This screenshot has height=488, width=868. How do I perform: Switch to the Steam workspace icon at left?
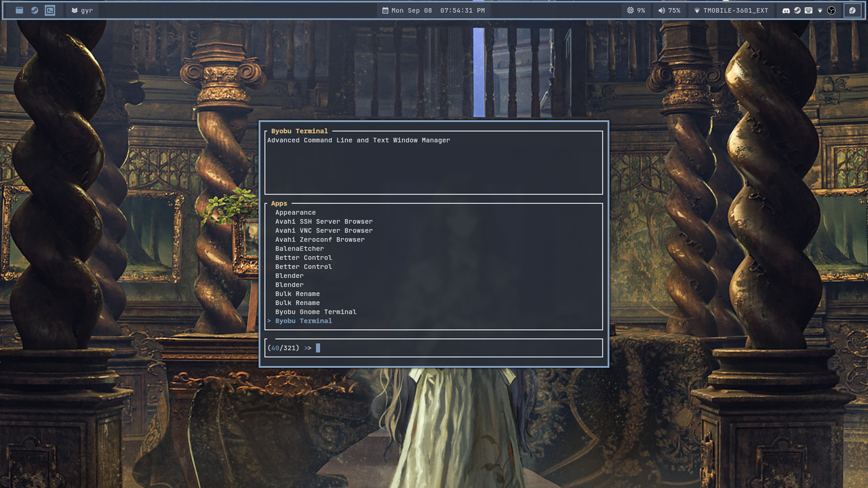point(35,10)
